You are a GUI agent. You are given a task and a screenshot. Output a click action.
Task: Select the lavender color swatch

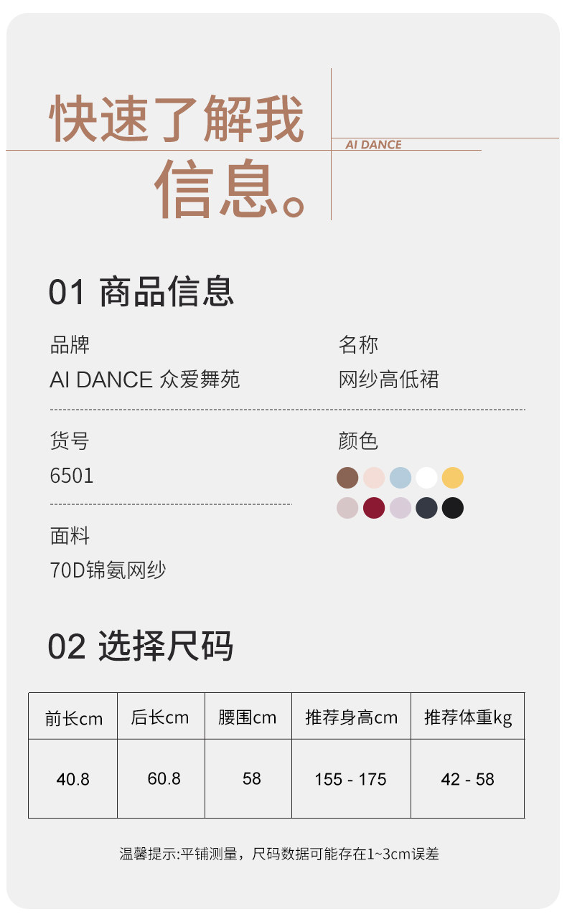[x=400, y=508]
